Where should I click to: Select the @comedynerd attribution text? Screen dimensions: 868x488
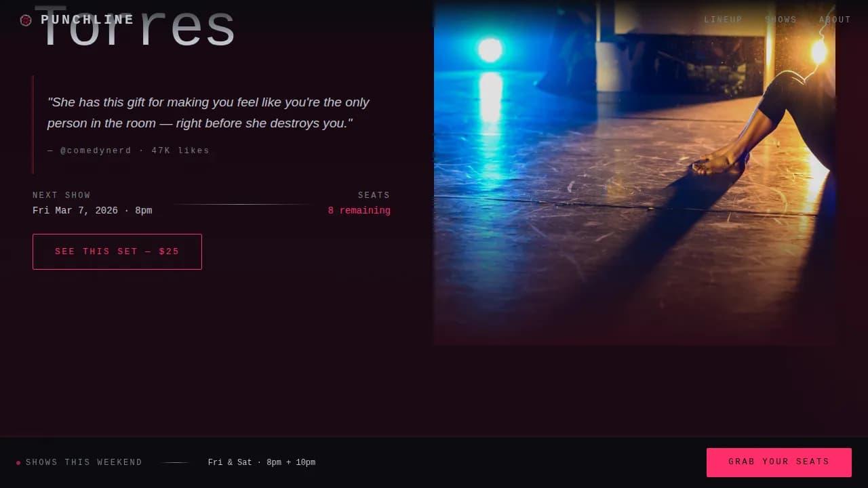(129, 150)
